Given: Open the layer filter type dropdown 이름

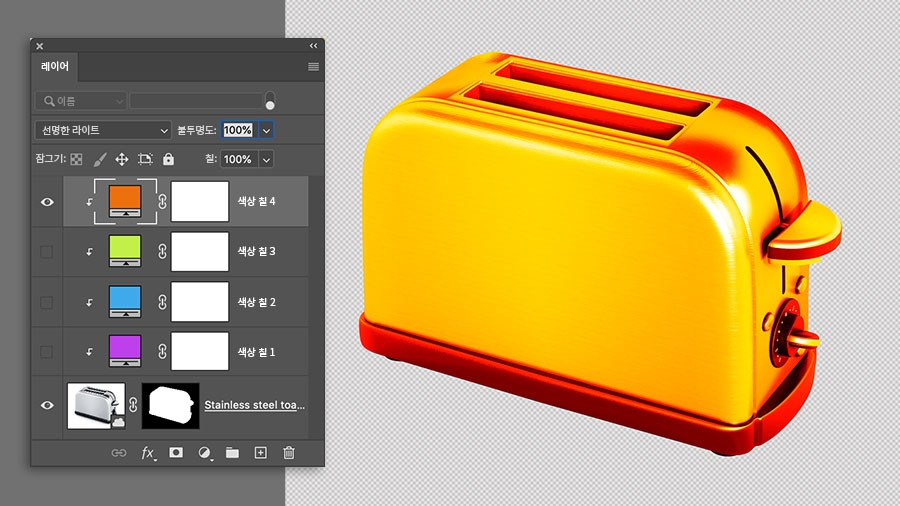Looking at the screenshot, I should coord(80,101).
